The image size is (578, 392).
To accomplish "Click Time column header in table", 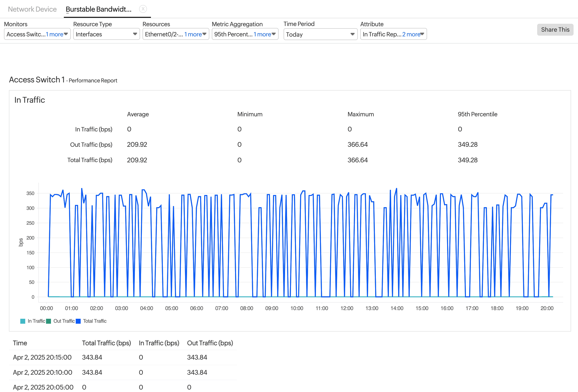I will click(20, 343).
